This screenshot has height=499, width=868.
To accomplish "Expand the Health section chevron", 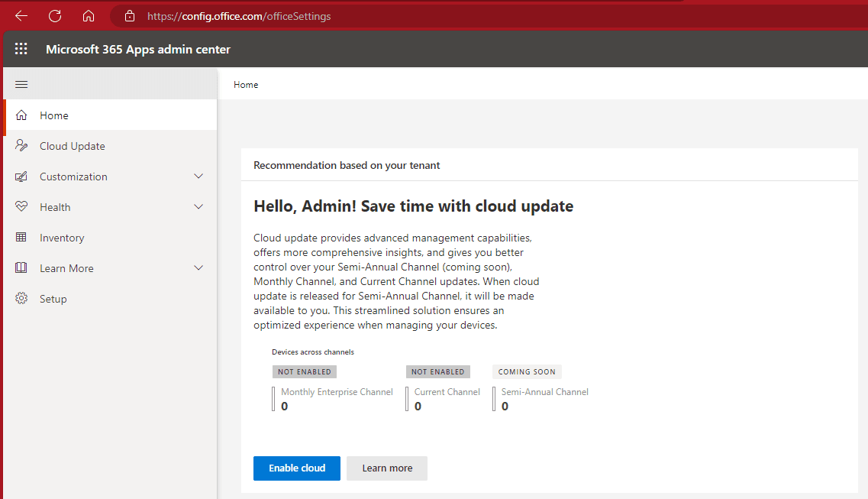I will 198,206.
